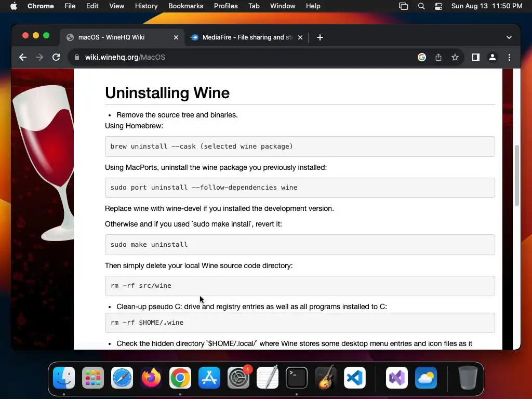Bookmark this page with the star icon

(455, 57)
